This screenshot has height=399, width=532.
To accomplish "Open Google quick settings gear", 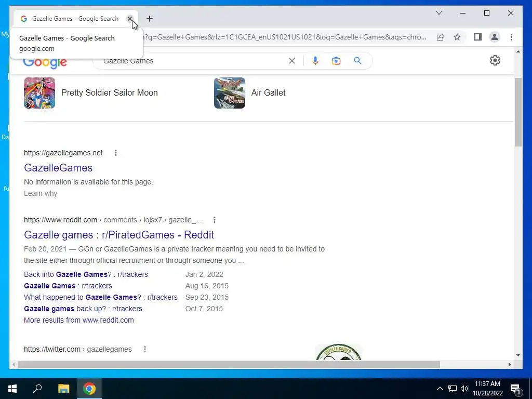I will [495, 60].
